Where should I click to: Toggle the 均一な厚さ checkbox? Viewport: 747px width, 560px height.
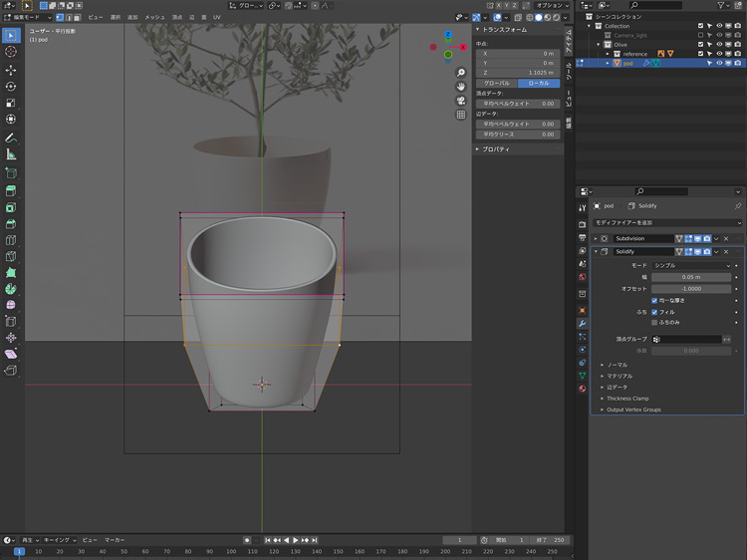pos(654,300)
